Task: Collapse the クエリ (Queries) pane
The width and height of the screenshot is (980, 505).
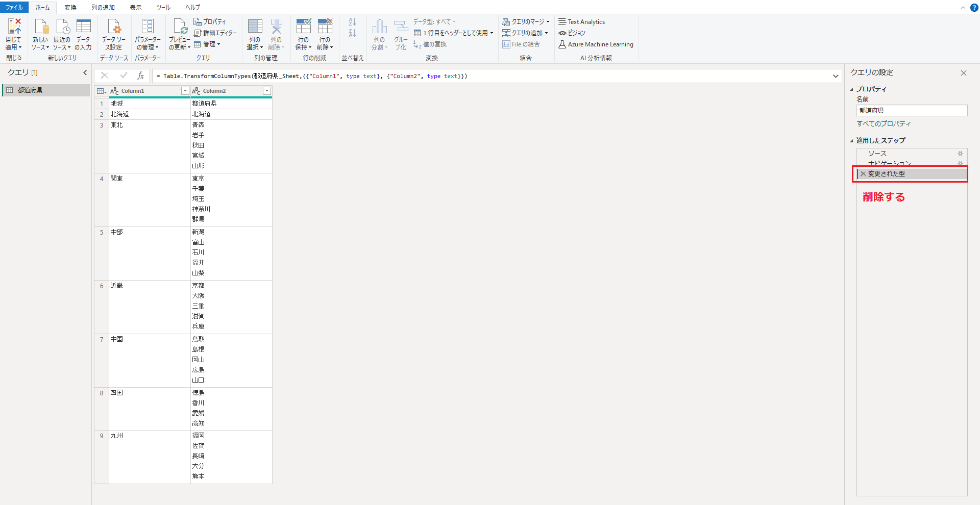Action: tap(85, 73)
